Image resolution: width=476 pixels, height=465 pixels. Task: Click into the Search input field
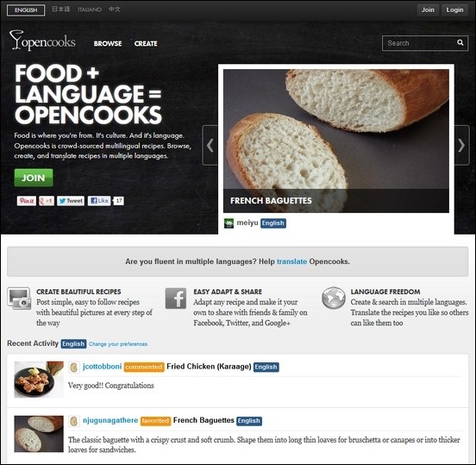click(421, 43)
